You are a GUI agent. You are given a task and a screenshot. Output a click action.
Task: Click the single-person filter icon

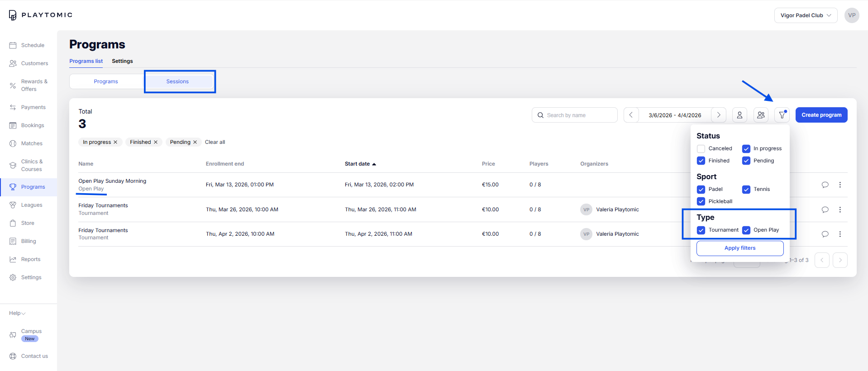coord(739,115)
